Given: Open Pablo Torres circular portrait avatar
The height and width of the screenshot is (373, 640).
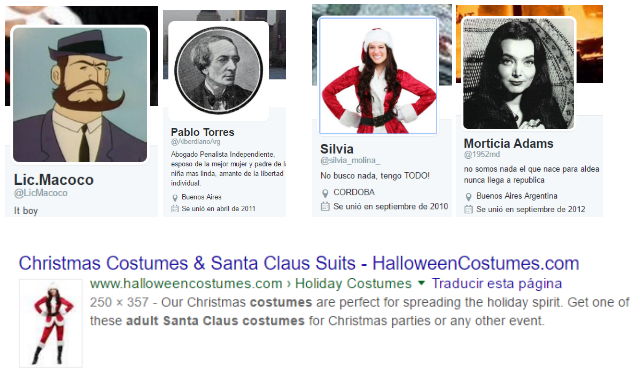Looking at the screenshot, I should [x=219, y=70].
